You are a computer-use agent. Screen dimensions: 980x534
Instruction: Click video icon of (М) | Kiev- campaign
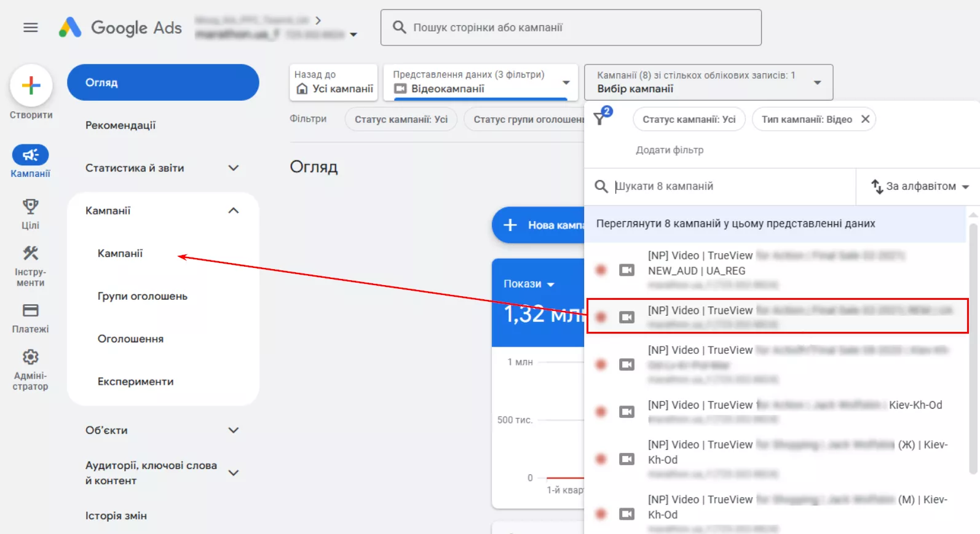[626, 514]
